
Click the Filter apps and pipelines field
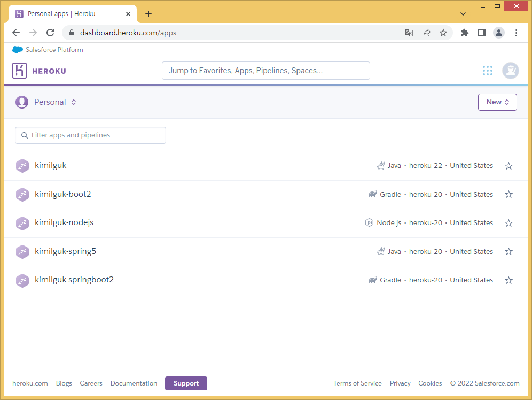click(90, 135)
